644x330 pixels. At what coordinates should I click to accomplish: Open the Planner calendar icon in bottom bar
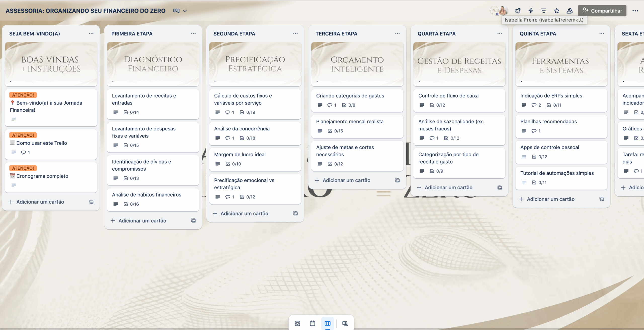tap(312, 323)
